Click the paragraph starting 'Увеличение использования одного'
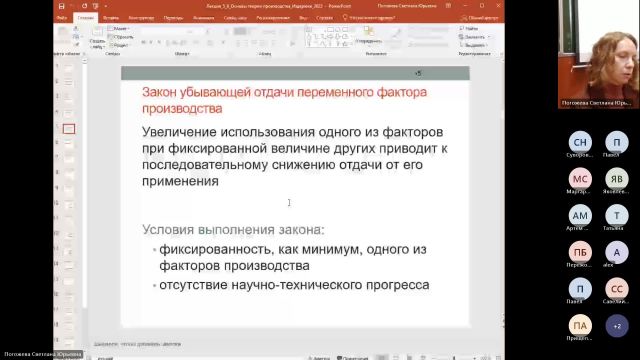This screenshot has height=360, width=640. 295,156
